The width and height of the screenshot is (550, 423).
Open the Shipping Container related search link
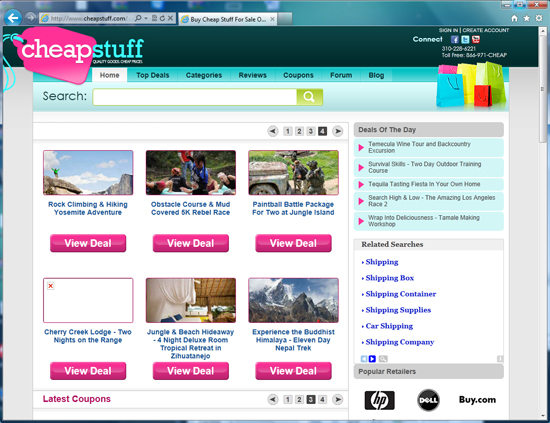401,294
